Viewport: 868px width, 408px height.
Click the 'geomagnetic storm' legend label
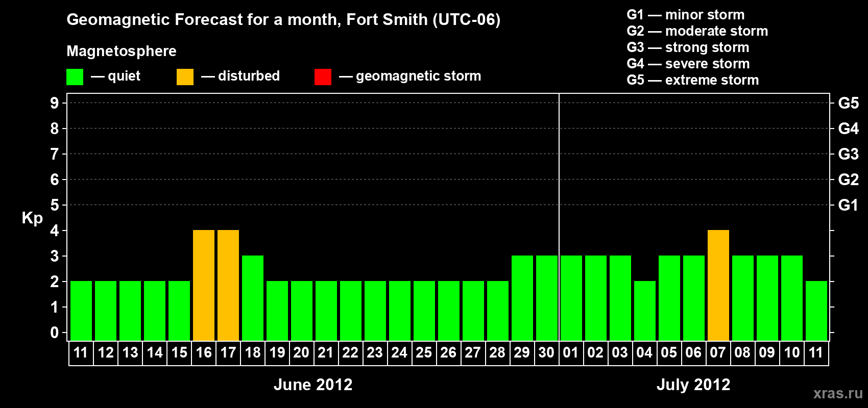pos(418,76)
